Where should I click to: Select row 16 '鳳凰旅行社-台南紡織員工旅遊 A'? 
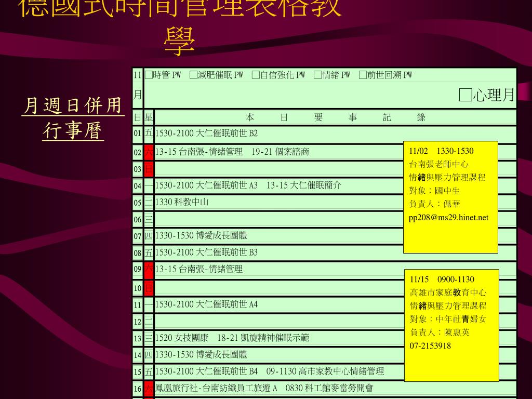(x=216, y=388)
